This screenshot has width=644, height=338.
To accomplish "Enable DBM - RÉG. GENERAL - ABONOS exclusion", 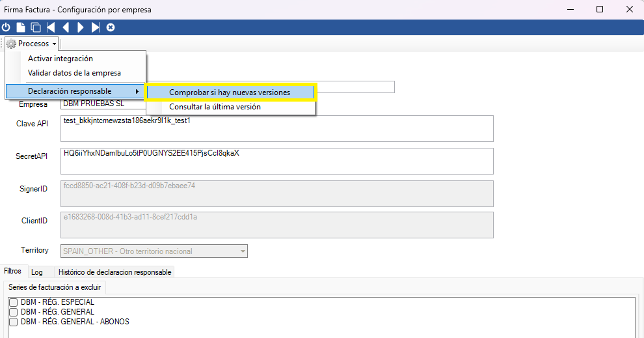I will coord(13,322).
